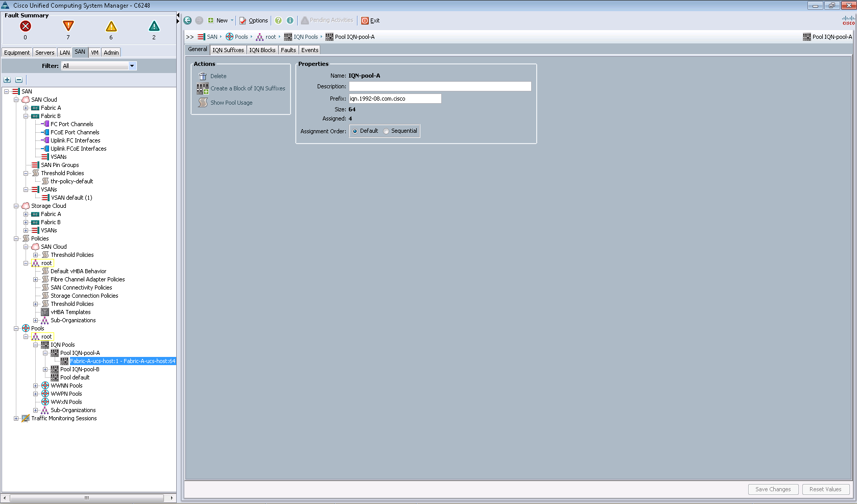Click the Show Pool Usage icon
This screenshot has width=857, height=504.
[203, 103]
